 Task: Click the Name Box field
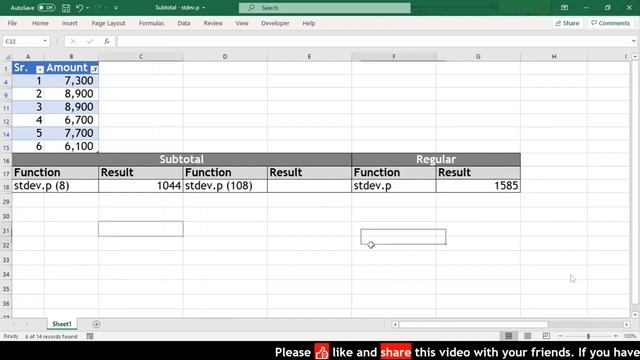pyautogui.click(x=22, y=41)
